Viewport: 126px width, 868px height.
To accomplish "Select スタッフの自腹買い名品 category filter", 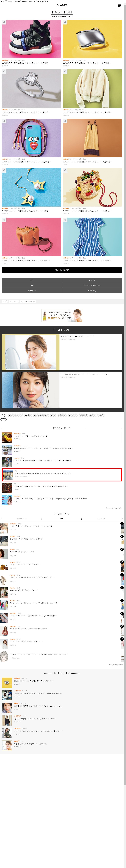I will coord(92,285).
